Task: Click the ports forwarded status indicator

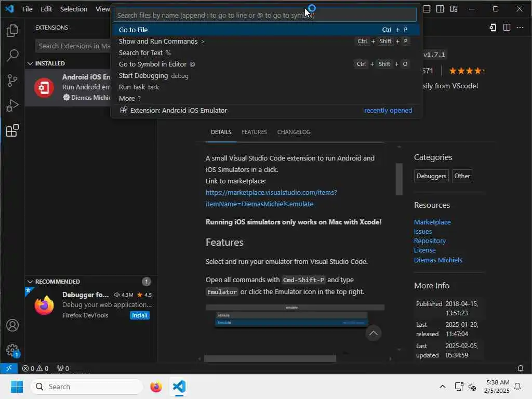Action: pos(63,368)
